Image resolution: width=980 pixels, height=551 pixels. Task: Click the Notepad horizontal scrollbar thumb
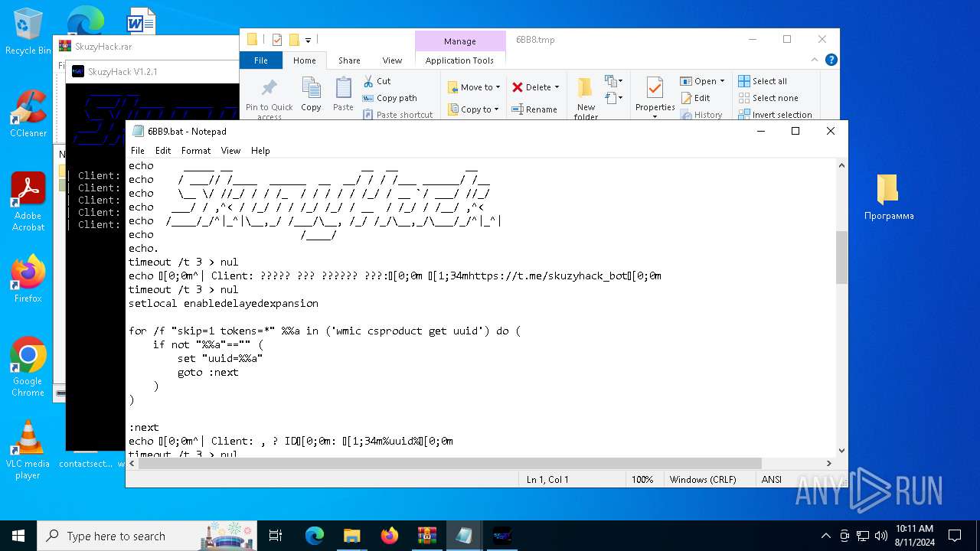(450, 463)
